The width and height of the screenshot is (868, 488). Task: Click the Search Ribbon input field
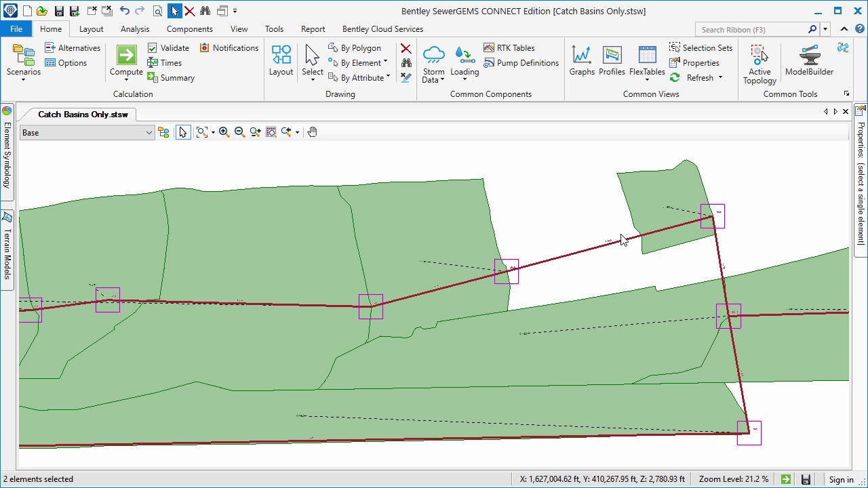(753, 29)
